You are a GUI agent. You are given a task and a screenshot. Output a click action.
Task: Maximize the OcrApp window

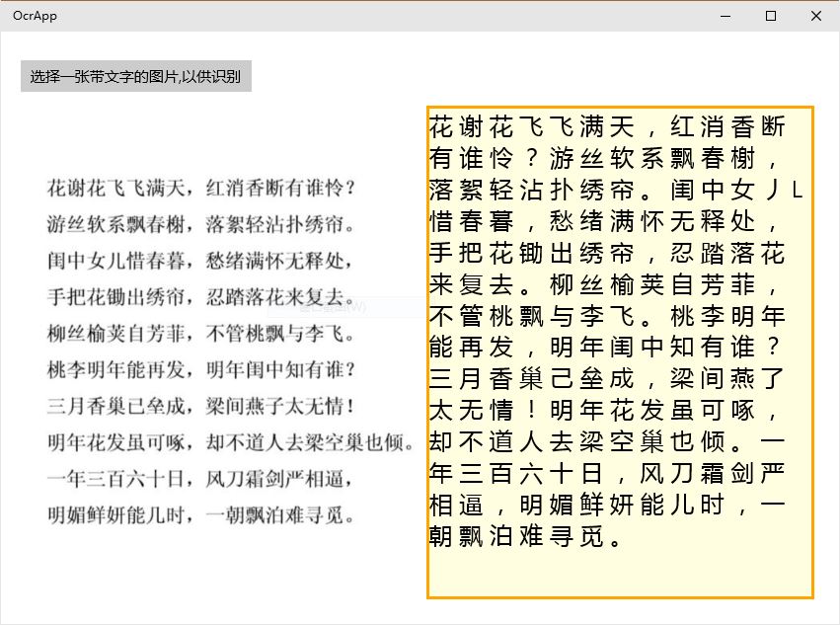pos(771,16)
